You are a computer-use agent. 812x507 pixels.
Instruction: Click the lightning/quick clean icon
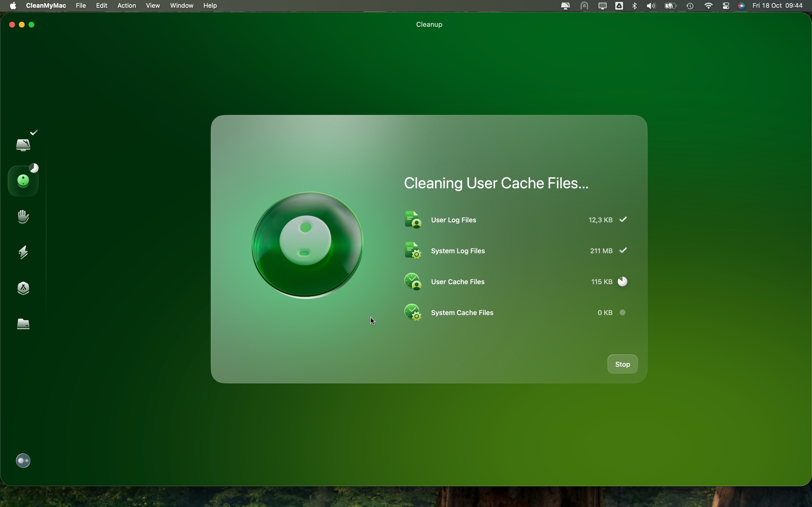(x=23, y=252)
